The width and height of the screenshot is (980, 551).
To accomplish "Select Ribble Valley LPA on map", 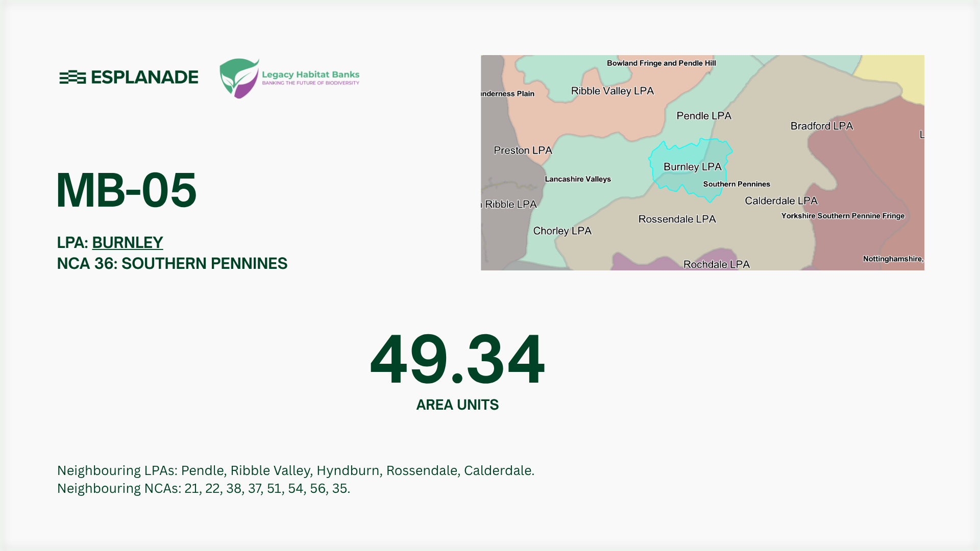I will click(x=612, y=91).
